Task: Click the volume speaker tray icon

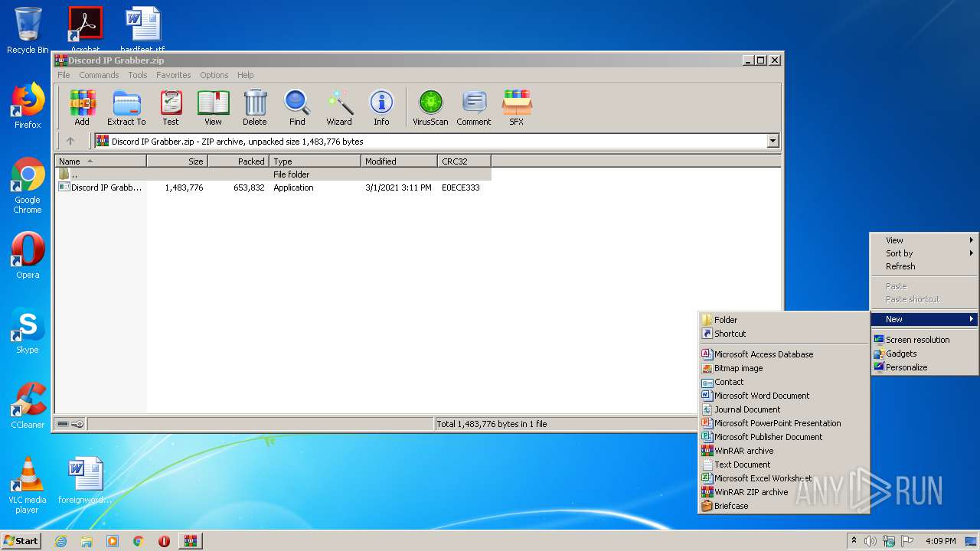Action: [x=870, y=541]
